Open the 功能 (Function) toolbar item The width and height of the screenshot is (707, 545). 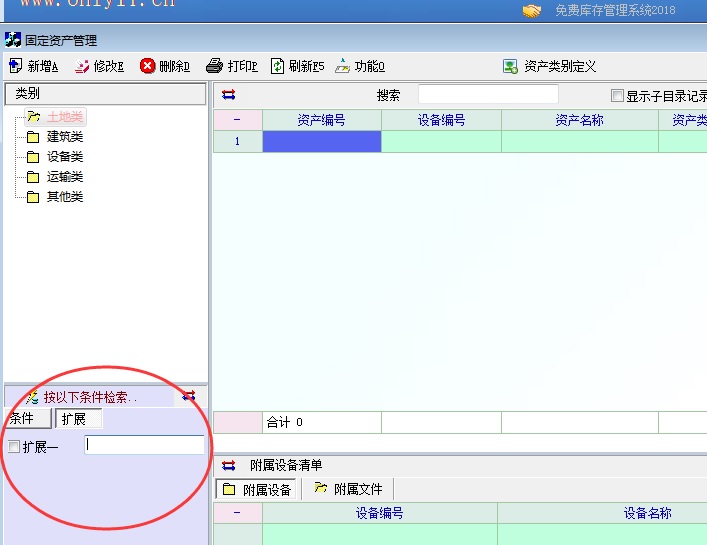[x=343, y=67]
